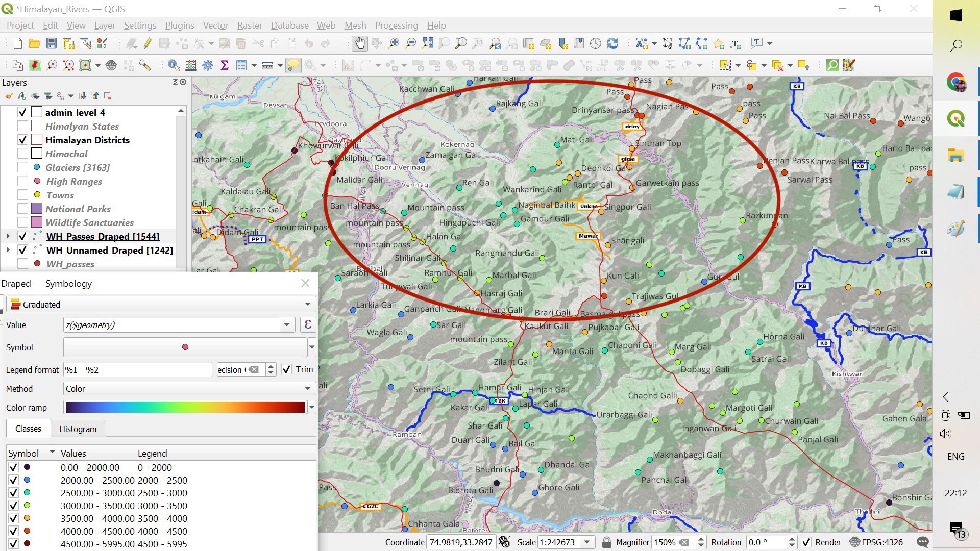980x551 pixels.
Task: Click the Zoom Full extent icon
Action: [x=427, y=43]
